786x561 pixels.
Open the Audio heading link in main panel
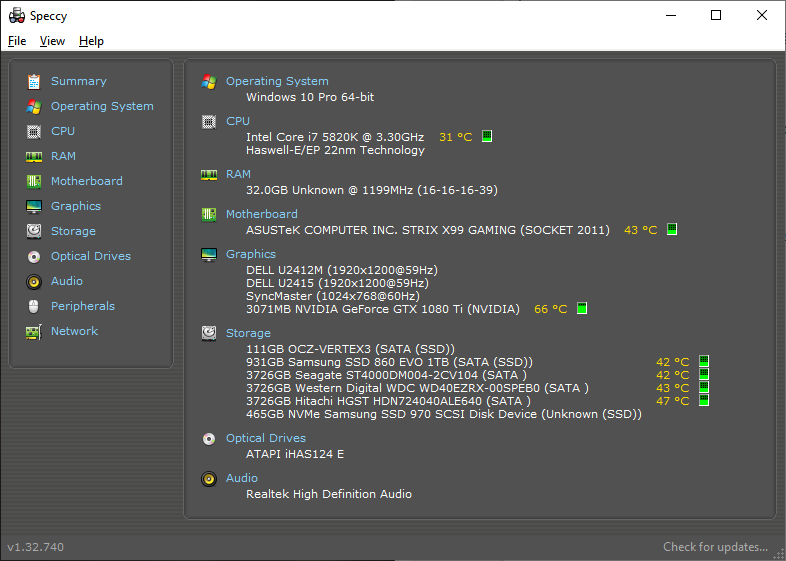point(242,479)
